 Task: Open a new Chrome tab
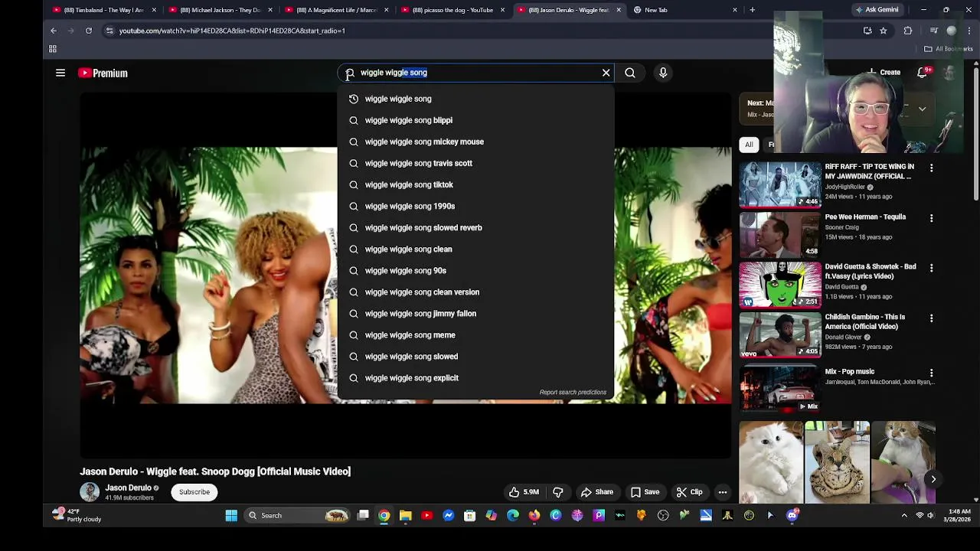pos(753,10)
